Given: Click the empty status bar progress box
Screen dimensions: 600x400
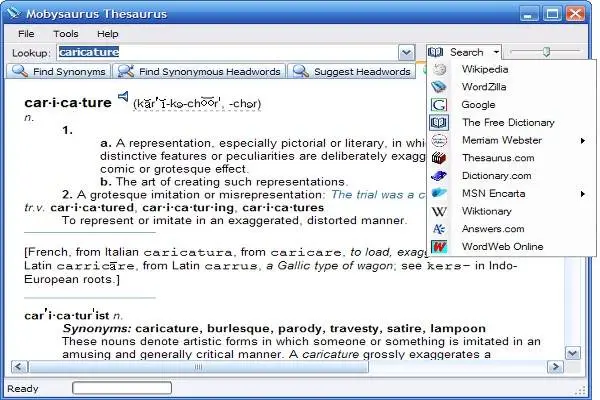Looking at the screenshot, I should pos(122,388).
